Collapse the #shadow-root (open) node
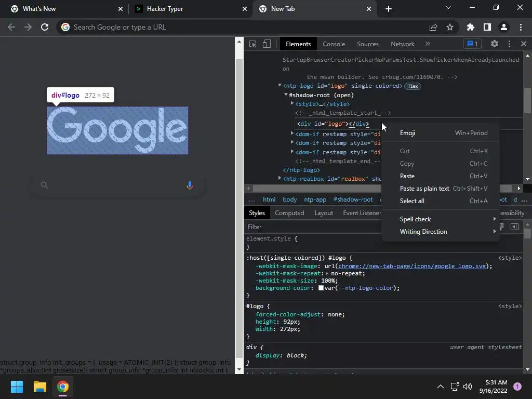Image resolution: width=532 pixels, height=399 pixels. pos(286,95)
